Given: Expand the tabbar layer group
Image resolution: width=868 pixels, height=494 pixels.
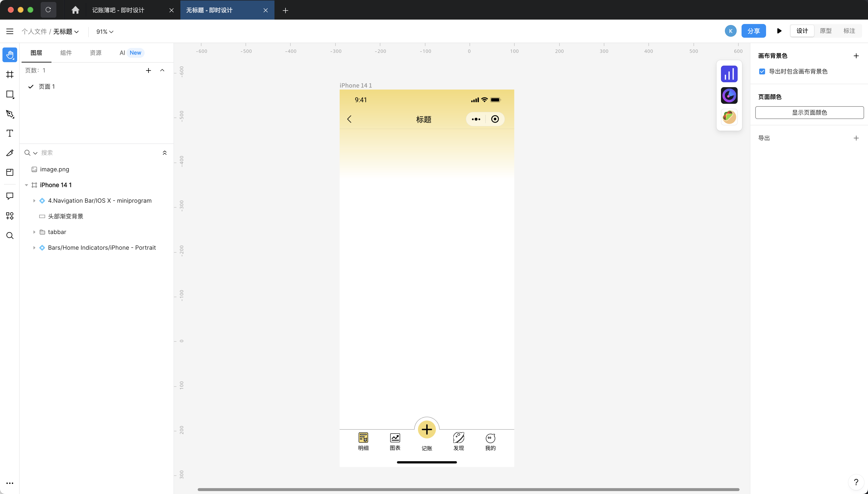Looking at the screenshot, I should [x=35, y=232].
